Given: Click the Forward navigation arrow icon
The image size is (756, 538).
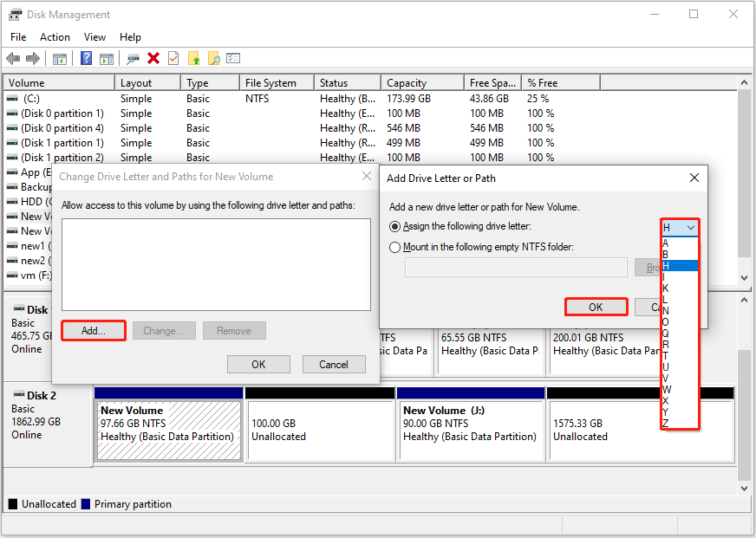Looking at the screenshot, I should (x=32, y=58).
